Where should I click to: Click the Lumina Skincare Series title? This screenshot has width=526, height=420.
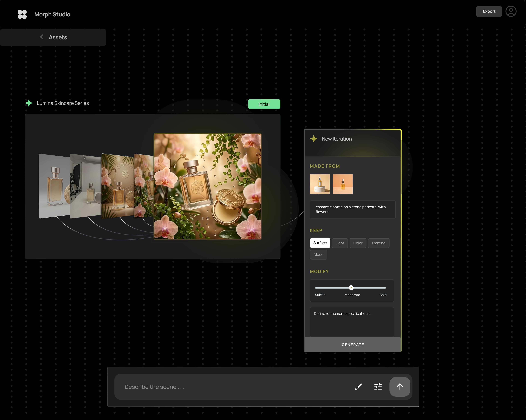point(63,103)
